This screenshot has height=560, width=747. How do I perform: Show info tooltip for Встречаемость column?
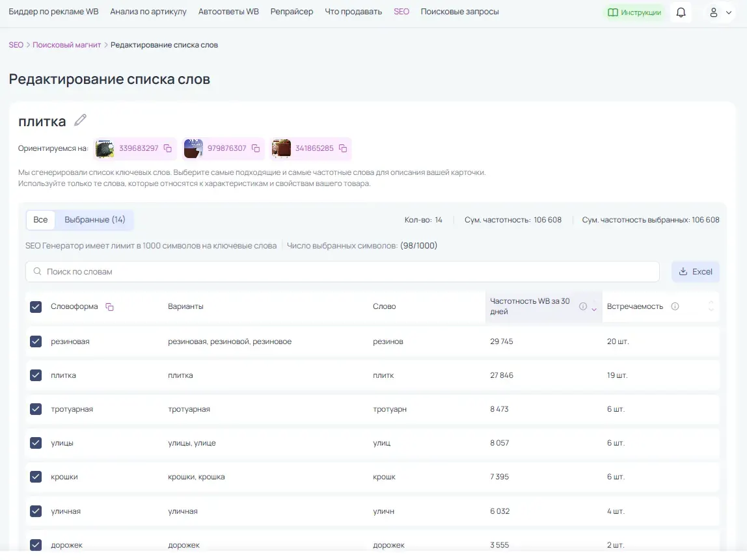point(675,306)
